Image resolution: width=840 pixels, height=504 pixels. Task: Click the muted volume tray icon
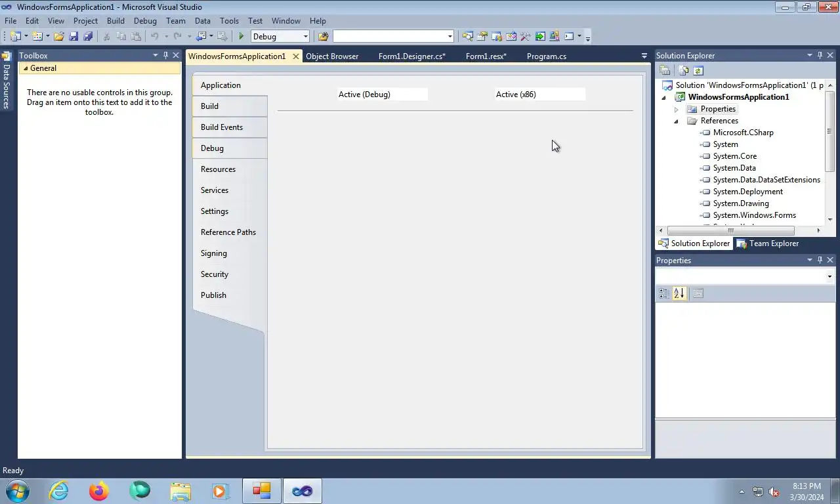click(774, 492)
